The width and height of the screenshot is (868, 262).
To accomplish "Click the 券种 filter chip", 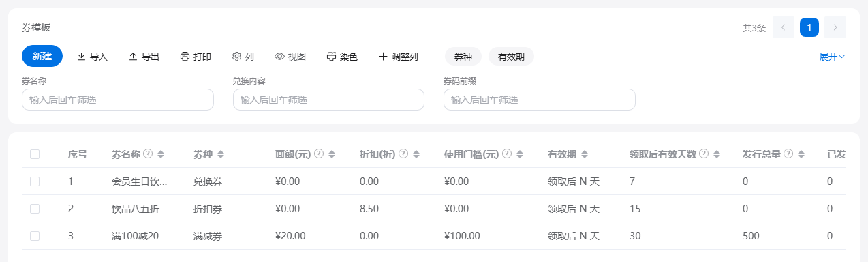I will pos(463,57).
